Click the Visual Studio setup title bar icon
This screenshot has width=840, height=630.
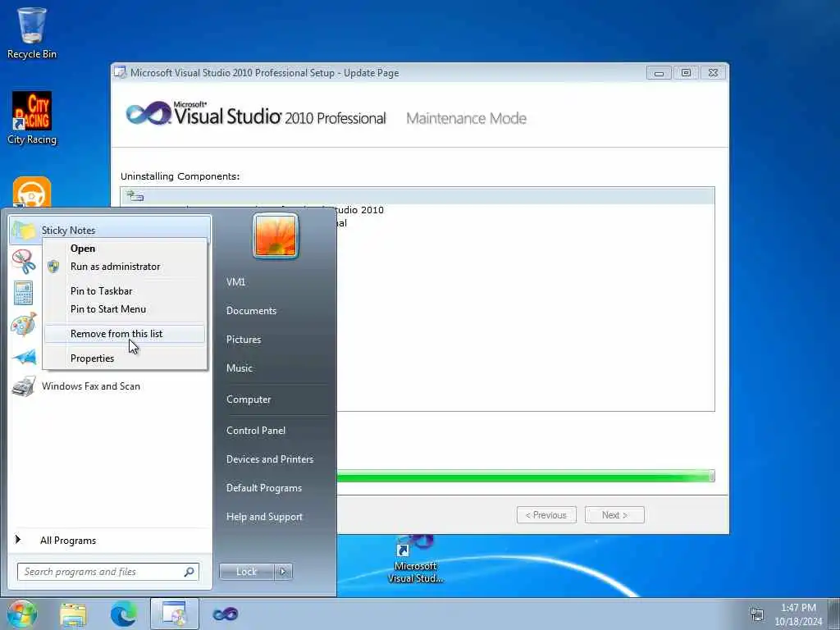click(121, 73)
